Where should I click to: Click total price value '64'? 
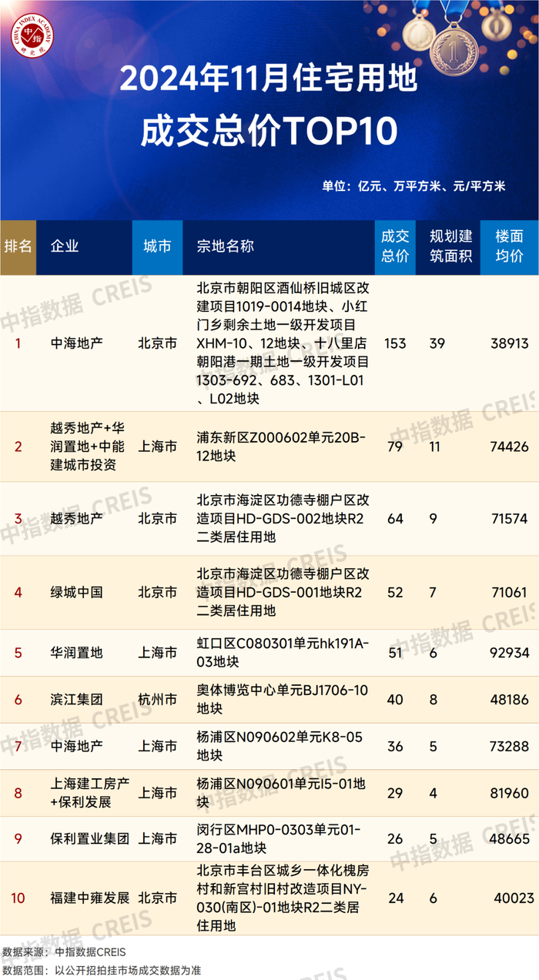[395, 519]
